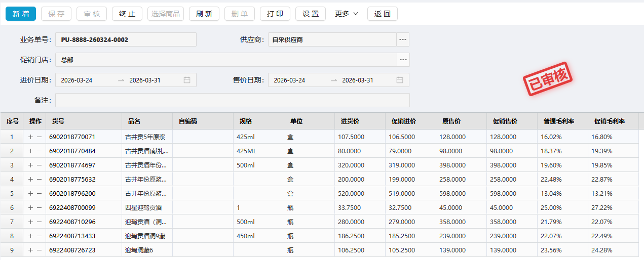The image size is (644, 260).
Task: Expand the 更多 dropdown menu
Action: (x=347, y=14)
